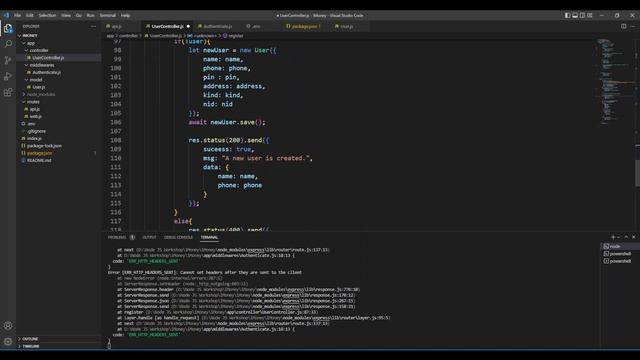The width and height of the screenshot is (640, 360).
Task: Show the Output panel tab
Action: pyautogui.click(x=149, y=237)
